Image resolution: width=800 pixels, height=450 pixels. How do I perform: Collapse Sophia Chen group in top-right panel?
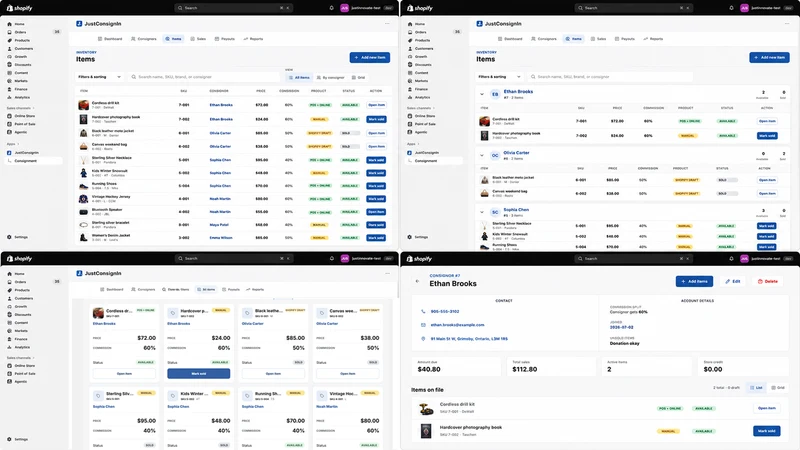point(482,212)
